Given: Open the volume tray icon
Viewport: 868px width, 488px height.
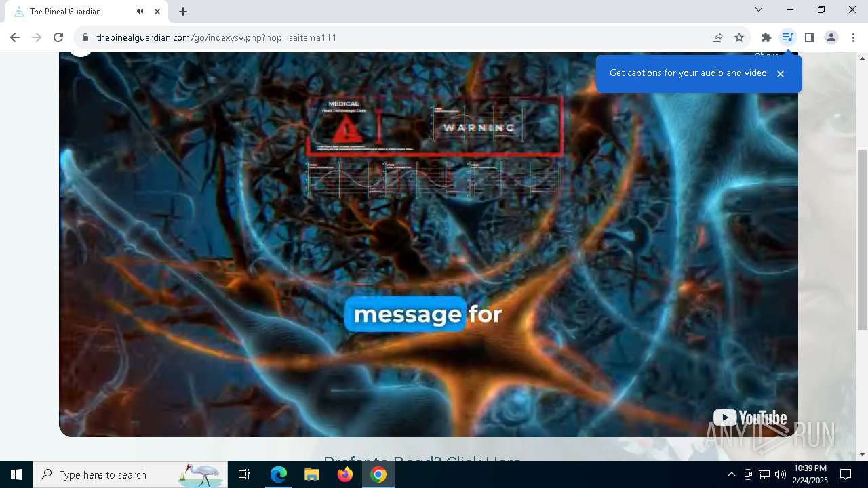Looking at the screenshot, I should click(781, 474).
